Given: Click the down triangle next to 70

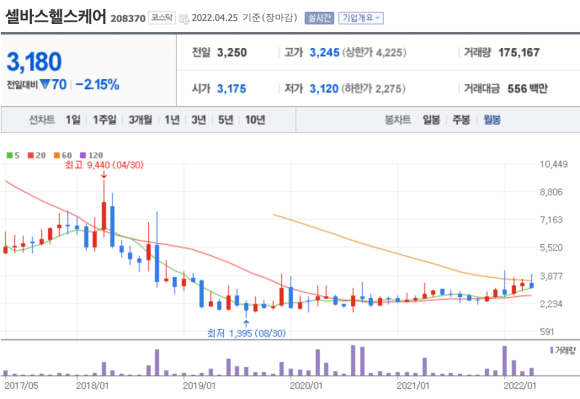Looking at the screenshot, I should tap(45, 84).
